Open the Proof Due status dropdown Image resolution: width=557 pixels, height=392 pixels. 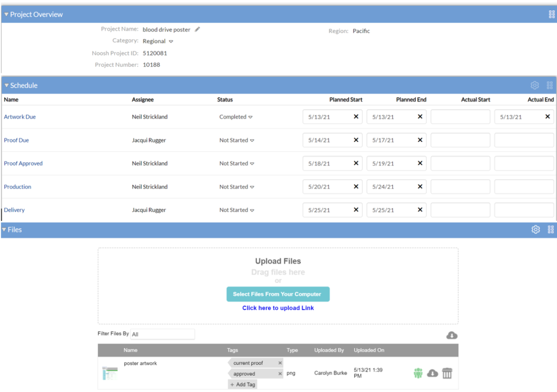[252, 140]
